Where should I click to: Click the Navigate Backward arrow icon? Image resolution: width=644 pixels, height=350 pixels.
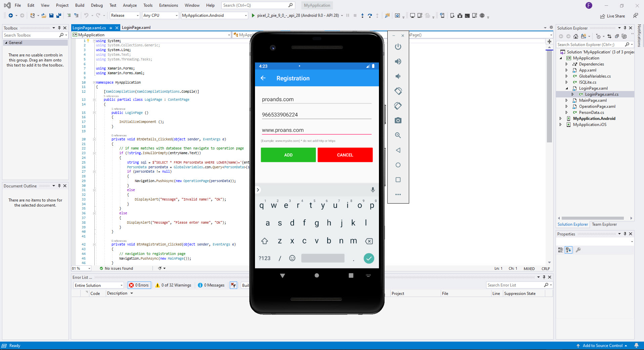[x=11, y=15]
